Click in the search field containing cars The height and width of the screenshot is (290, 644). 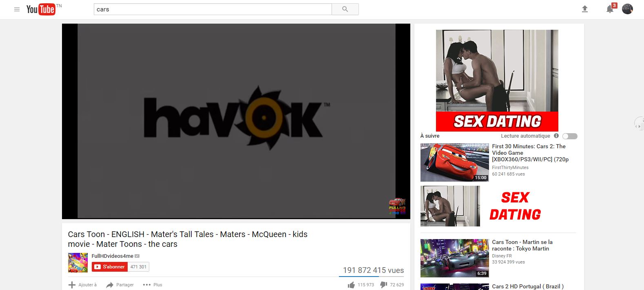(212, 9)
